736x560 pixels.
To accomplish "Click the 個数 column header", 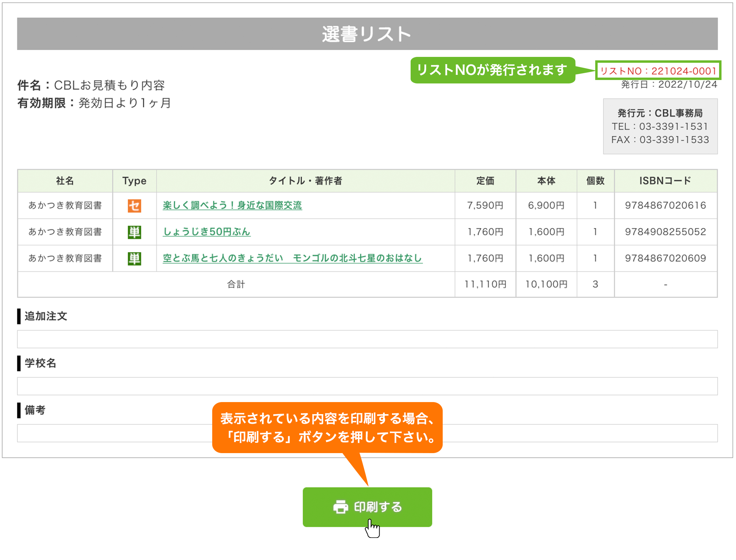I will [595, 181].
